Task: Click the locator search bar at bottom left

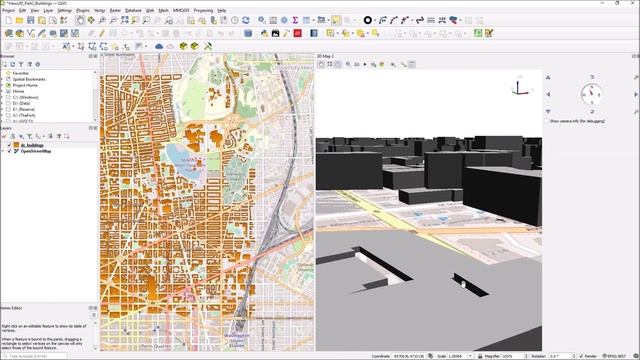Action: coord(34,356)
